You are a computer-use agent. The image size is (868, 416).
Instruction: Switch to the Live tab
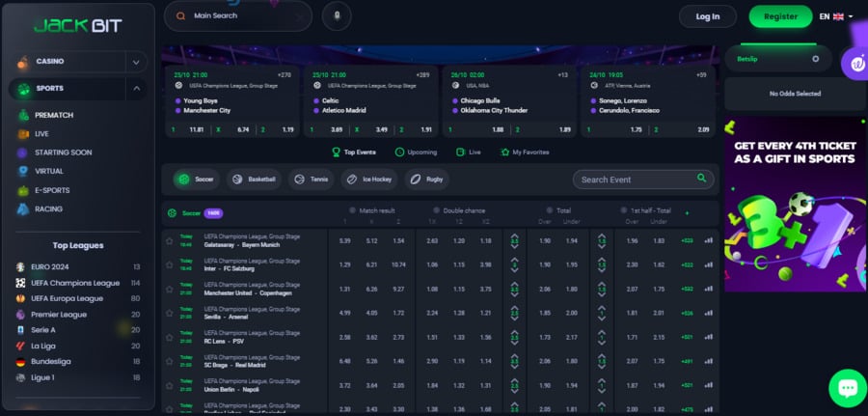click(469, 153)
